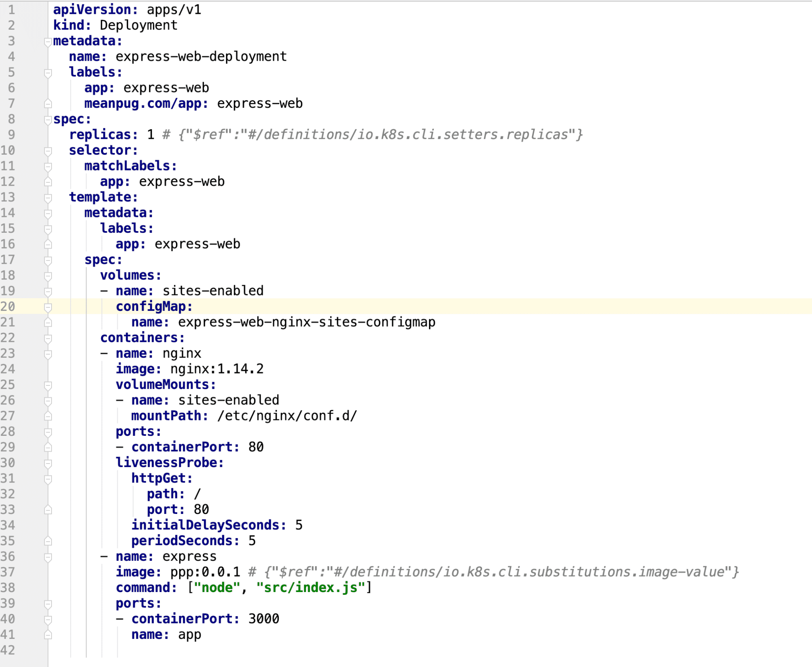
Task: Fold the containers section on line 22
Action: (x=48, y=338)
